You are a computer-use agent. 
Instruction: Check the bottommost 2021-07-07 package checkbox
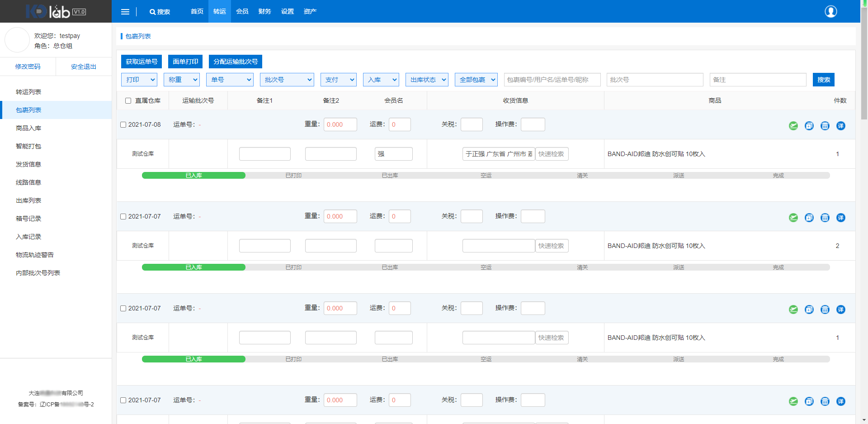tap(123, 400)
